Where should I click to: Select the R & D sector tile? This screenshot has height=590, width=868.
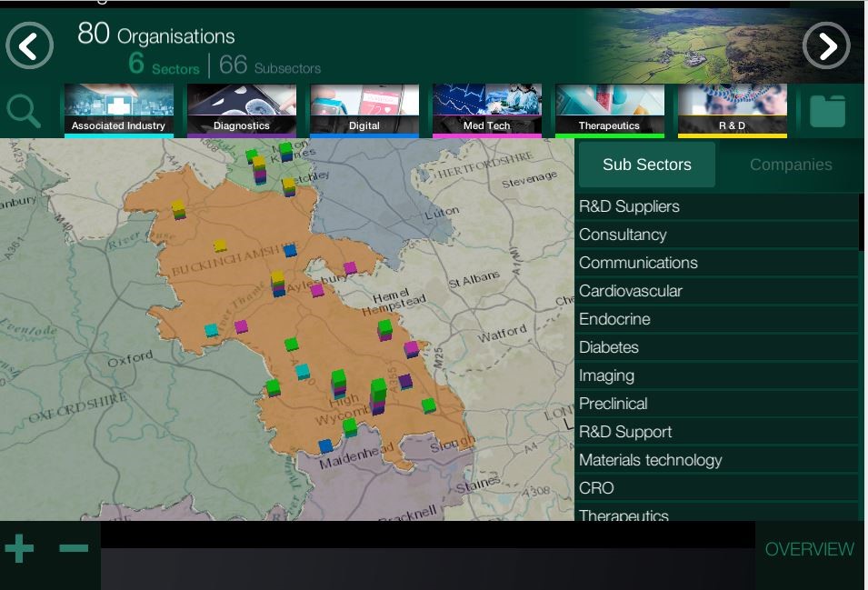click(x=732, y=110)
